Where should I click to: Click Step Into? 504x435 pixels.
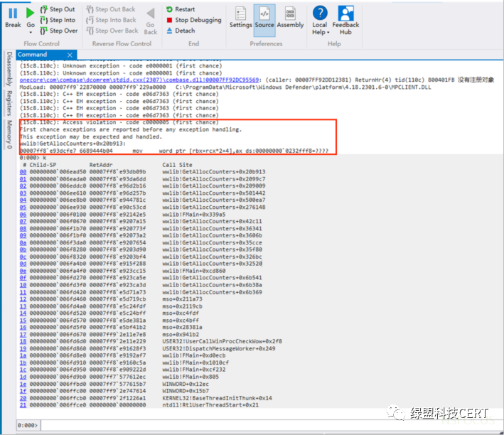tap(58, 20)
